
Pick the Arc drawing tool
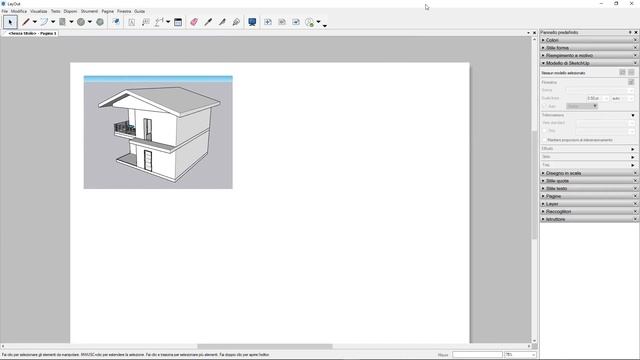[x=44, y=22]
